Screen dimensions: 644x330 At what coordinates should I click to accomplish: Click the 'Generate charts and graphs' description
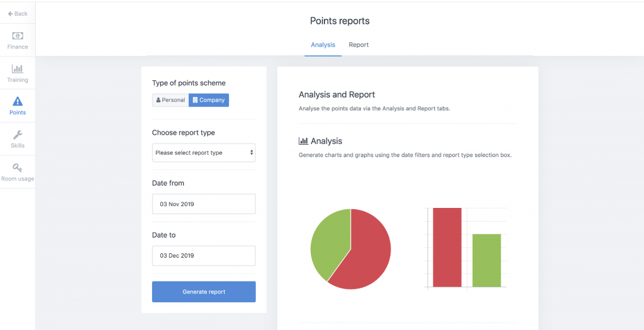405,155
